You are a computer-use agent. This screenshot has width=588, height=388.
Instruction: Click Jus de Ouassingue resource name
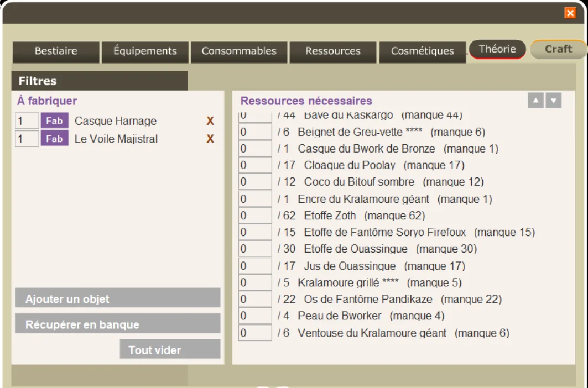pyautogui.click(x=350, y=266)
